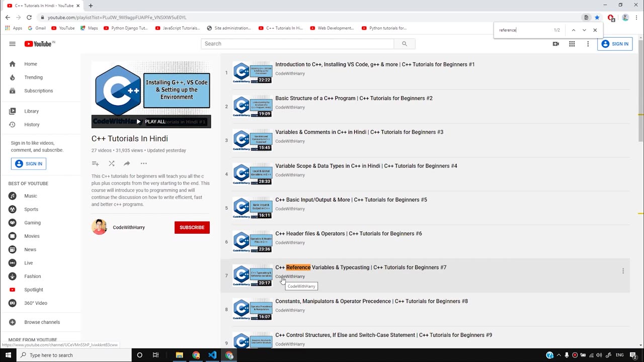Open the YouTube apps grid icon
The image size is (644, 362).
[572, 44]
